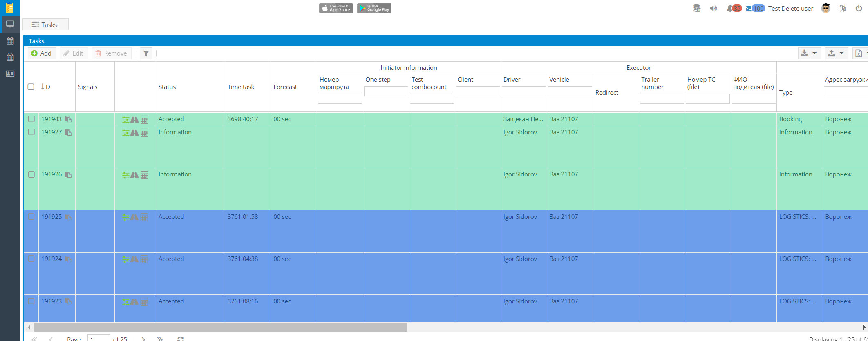Viewport: 868px width, 341px height.
Task: Click the sound speaker icon in header
Action: tap(713, 9)
